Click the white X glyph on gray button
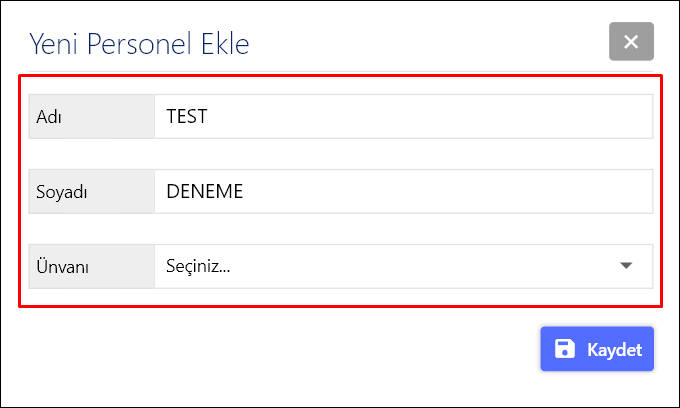680x408 pixels. [x=631, y=42]
